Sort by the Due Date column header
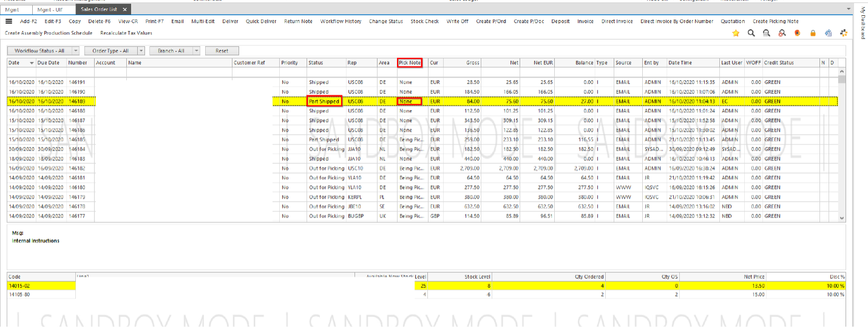 tap(51, 63)
